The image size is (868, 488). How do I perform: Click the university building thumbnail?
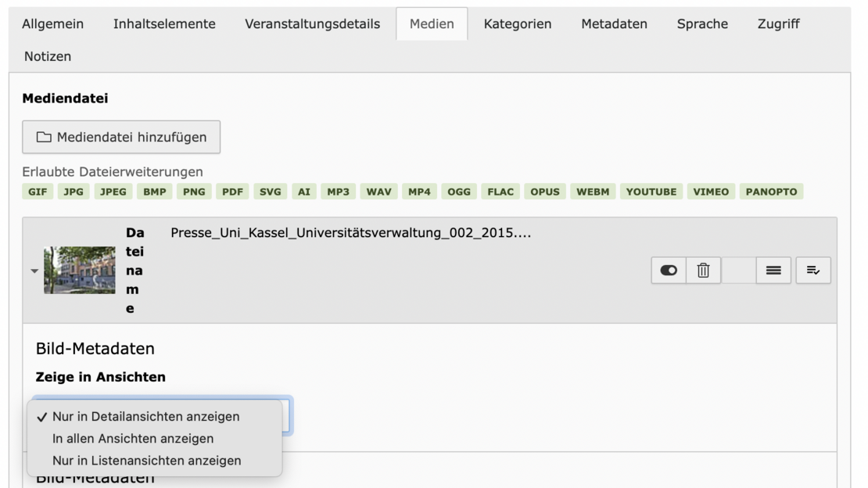(x=79, y=271)
